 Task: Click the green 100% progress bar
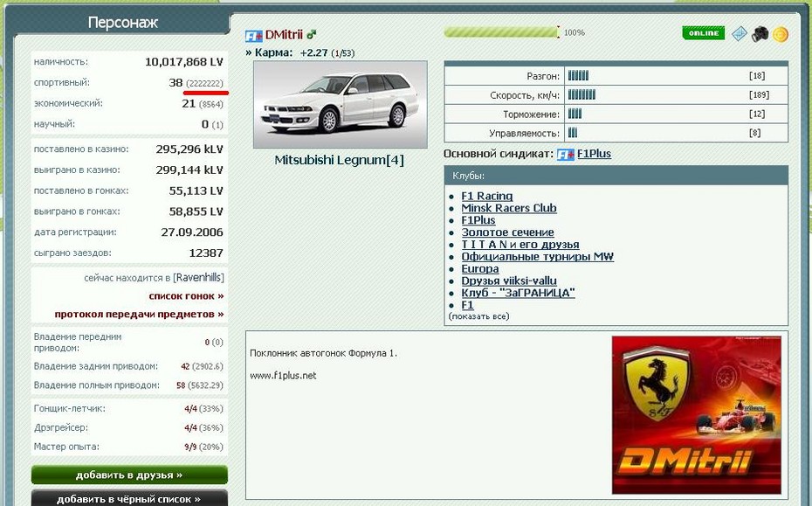click(x=501, y=32)
